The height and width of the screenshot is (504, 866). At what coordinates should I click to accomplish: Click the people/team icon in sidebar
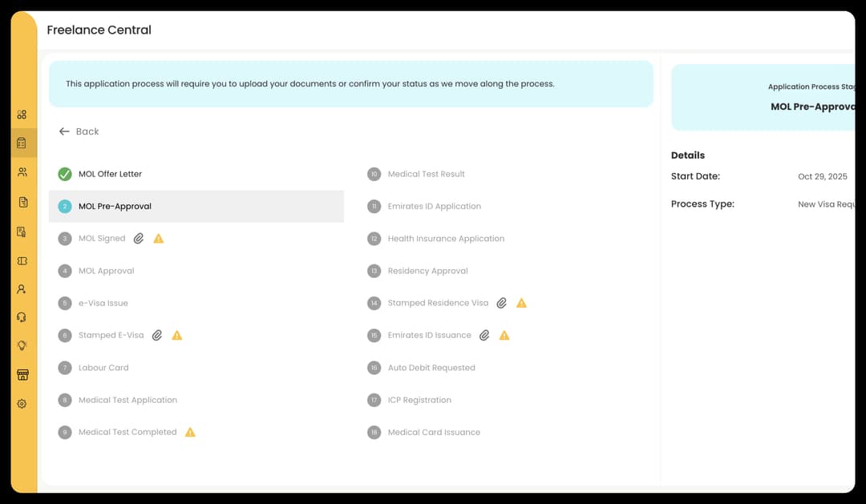coord(22,172)
